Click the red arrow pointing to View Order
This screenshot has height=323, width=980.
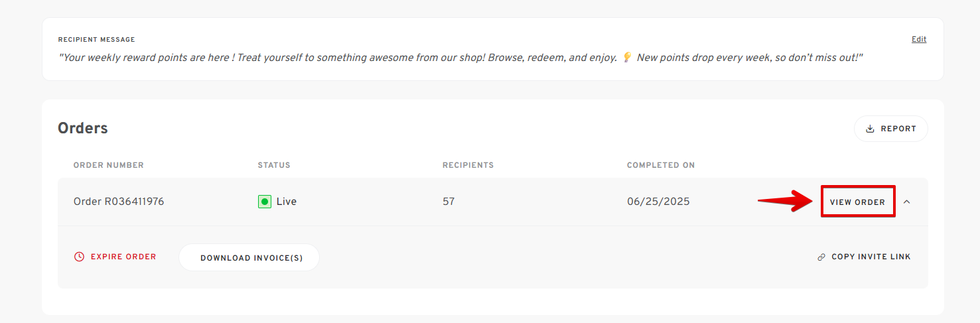tap(787, 201)
